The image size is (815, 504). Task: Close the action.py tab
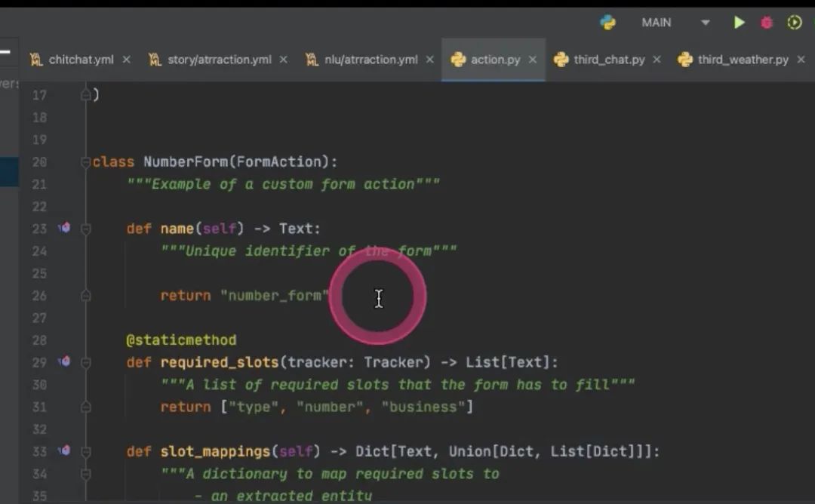pos(533,60)
